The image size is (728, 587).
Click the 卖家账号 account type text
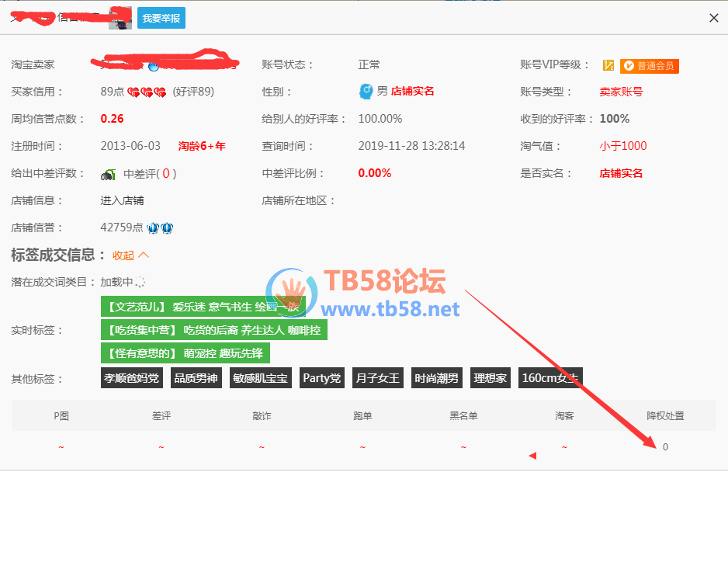pyautogui.click(x=621, y=92)
